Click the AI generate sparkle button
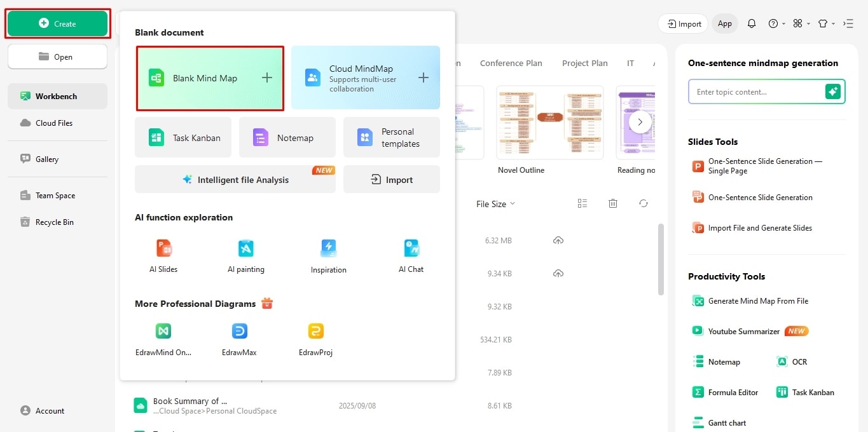868x432 pixels. [833, 91]
